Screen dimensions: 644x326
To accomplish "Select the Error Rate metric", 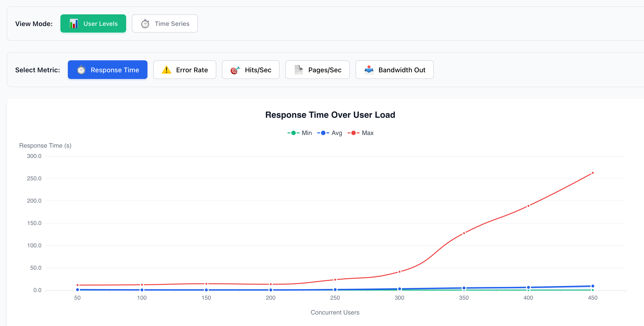I will (185, 70).
